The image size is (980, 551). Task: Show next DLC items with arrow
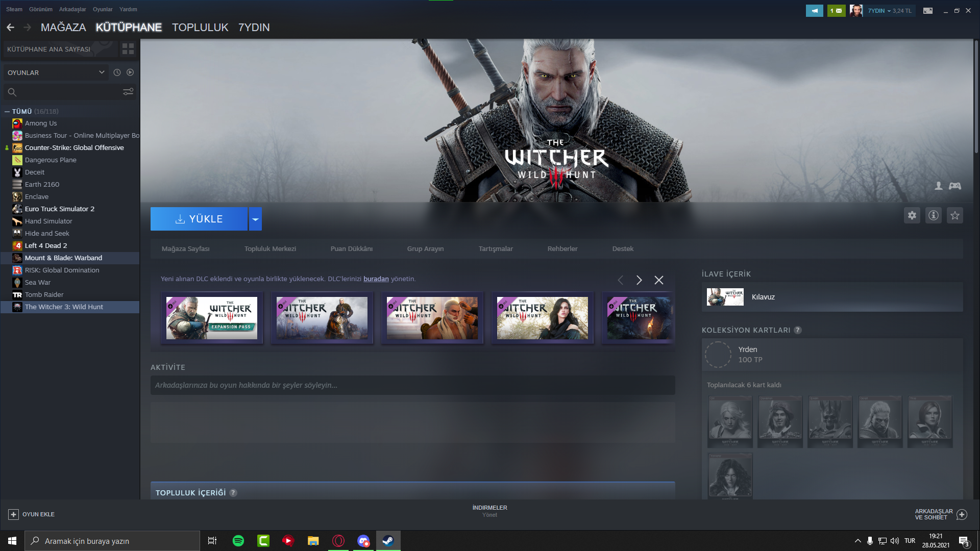coord(639,280)
